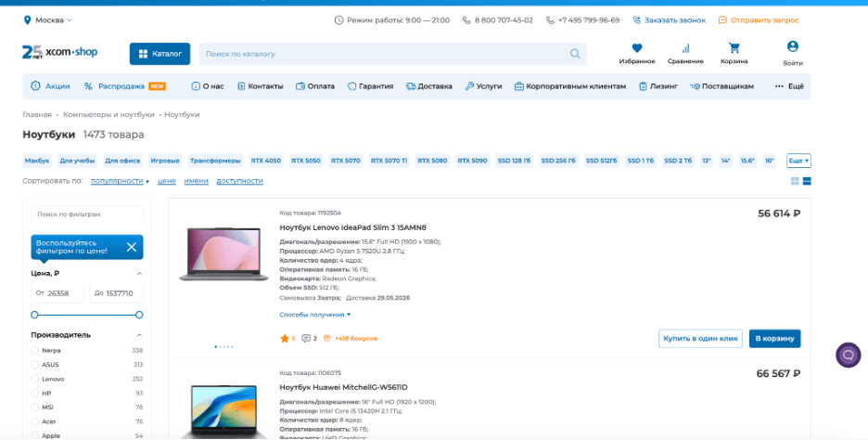868x440 pixels.
Task: Click the search magnifier icon
Action: (575, 54)
